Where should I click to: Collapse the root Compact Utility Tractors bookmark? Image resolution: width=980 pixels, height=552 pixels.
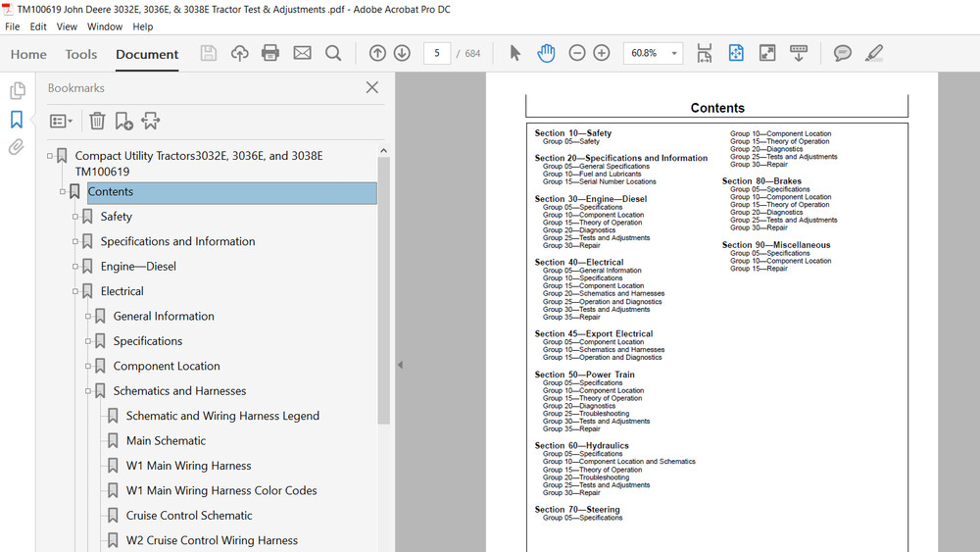pyautogui.click(x=49, y=156)
